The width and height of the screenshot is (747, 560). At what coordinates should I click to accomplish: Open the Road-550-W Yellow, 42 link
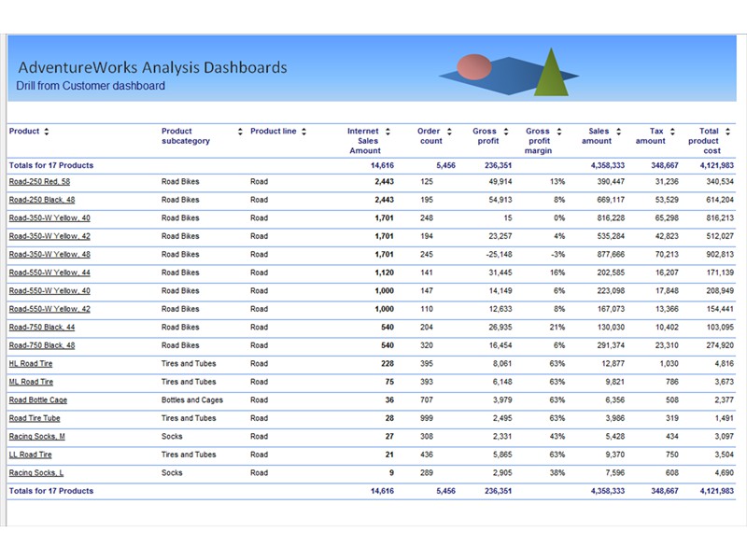pos(49,309)
